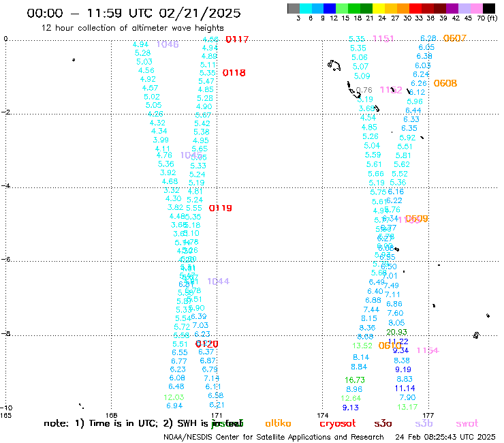
Task: Click the latitude axis label "-6"
Action: (x=6, y=259)
